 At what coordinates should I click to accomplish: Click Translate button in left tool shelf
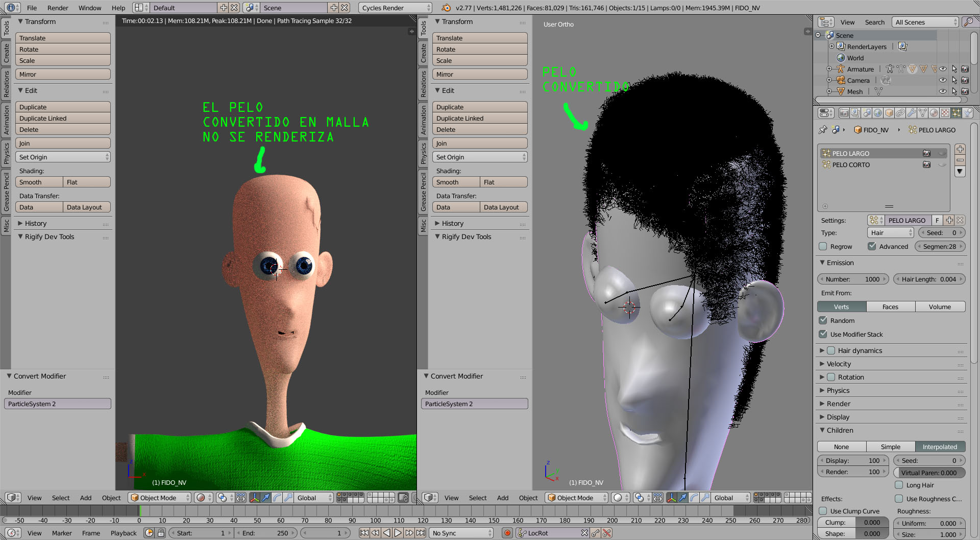click(63, 38)
